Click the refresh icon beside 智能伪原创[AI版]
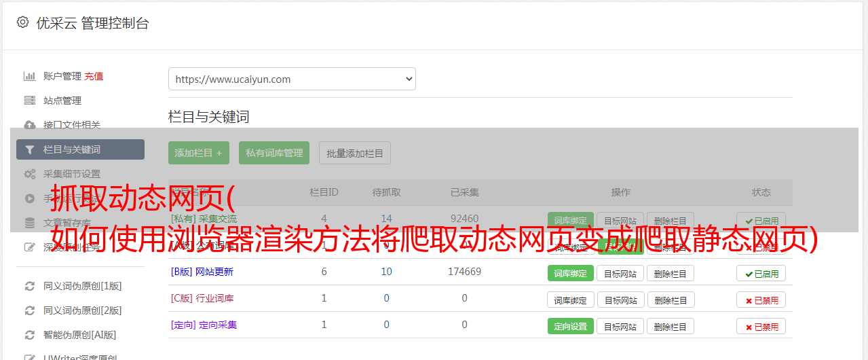This screenshot has width=868, height=360. [x=30, y=335]
